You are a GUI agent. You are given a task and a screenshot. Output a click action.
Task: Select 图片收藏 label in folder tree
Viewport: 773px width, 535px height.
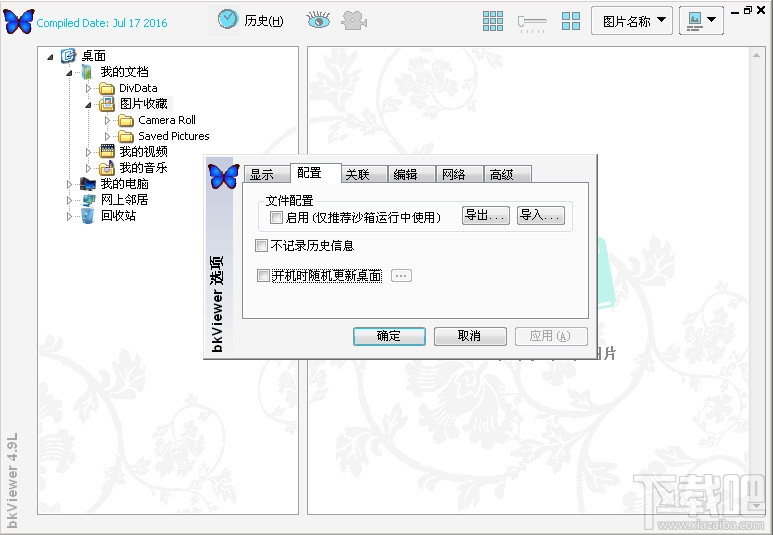coord(144,104)
